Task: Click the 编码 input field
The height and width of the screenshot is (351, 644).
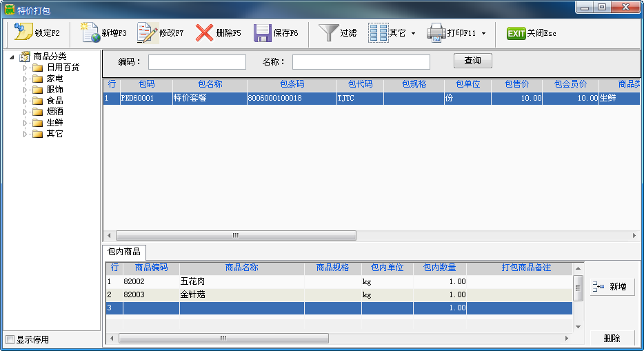Action: click(x=197, y=62)
